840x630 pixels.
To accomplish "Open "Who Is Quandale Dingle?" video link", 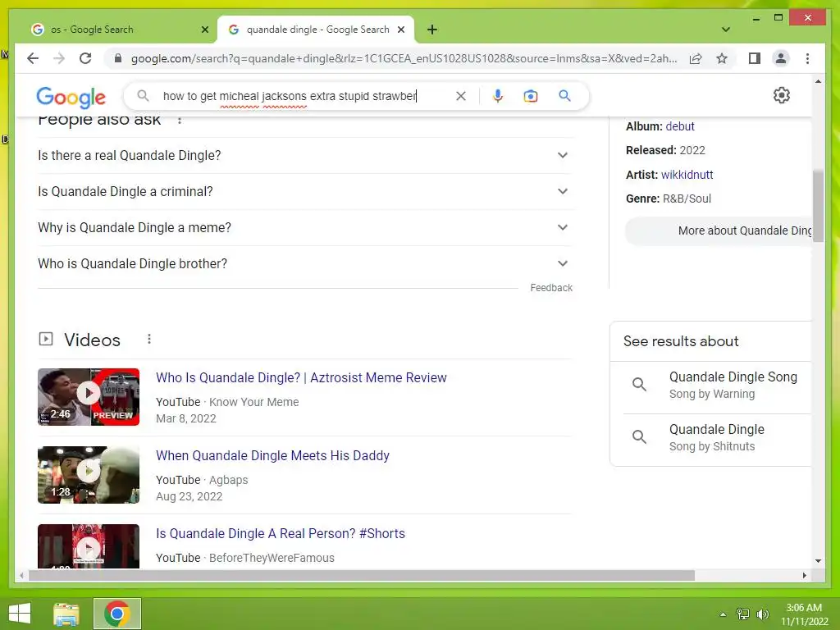I will [301, 377].
